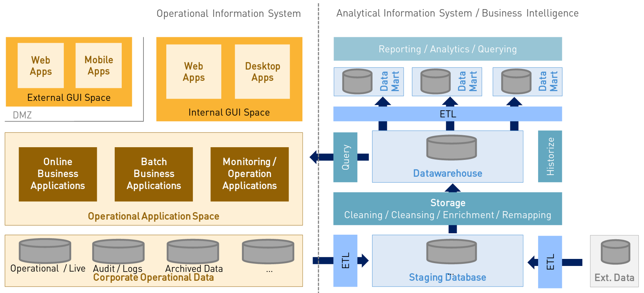Viewport: 644px width, 293px height.
Task: Click the Online Business Applications box
Action: click(x=58, y=174)
